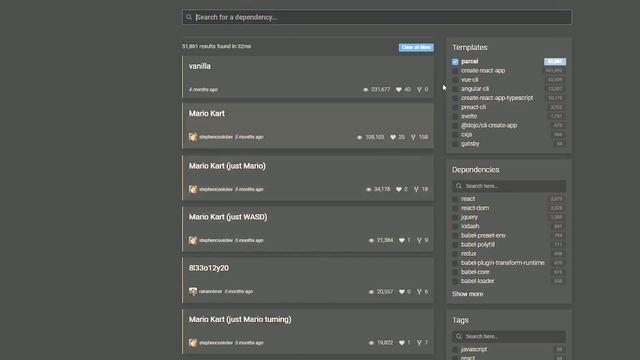
Task: Click heart icon on 8l33o12y20 card
Action: pos(402,292)
